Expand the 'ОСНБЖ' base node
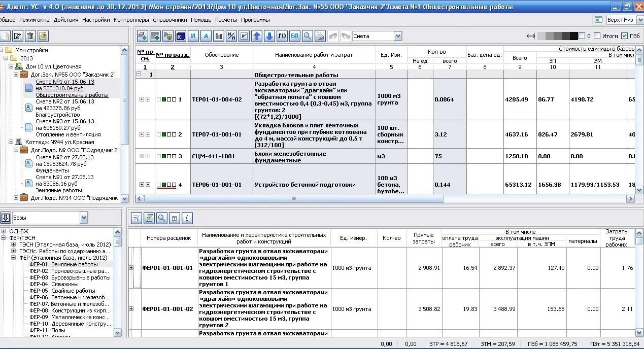This screenshot has height=349, width=644. point(4,231)
